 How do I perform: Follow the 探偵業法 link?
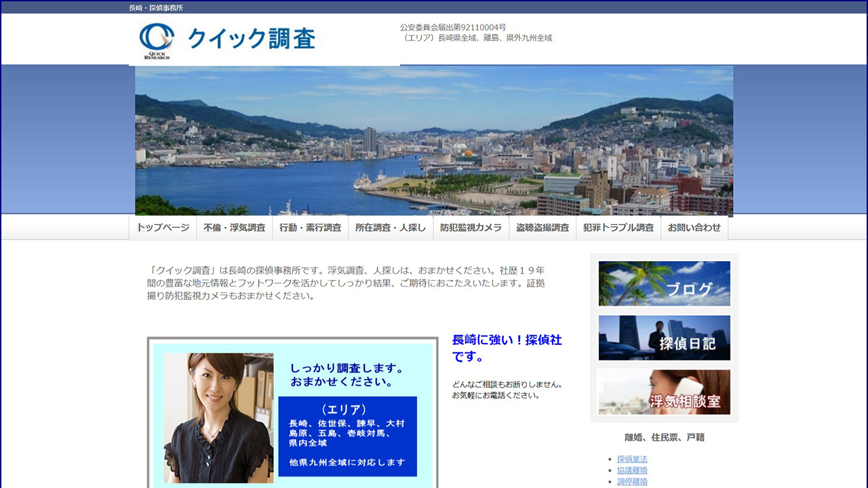[633, 459]
